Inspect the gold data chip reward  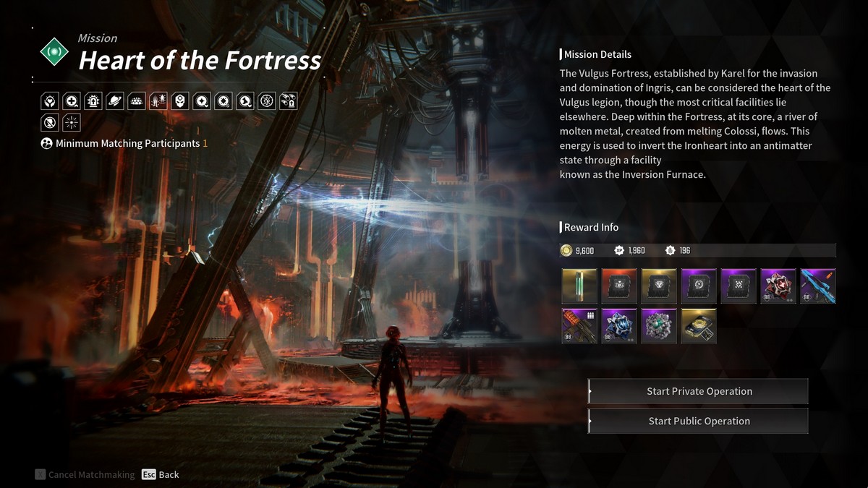[x=699, y=325]
